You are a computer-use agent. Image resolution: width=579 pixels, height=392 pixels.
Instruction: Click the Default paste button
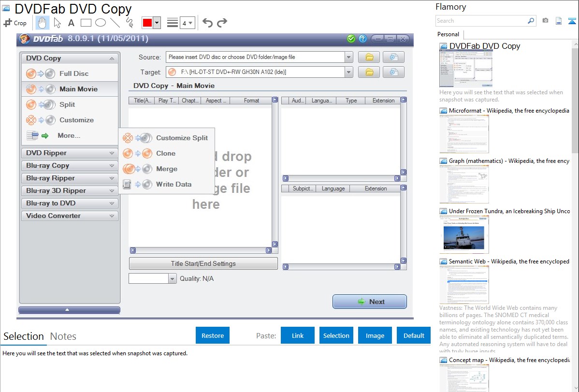coord(414,335)
